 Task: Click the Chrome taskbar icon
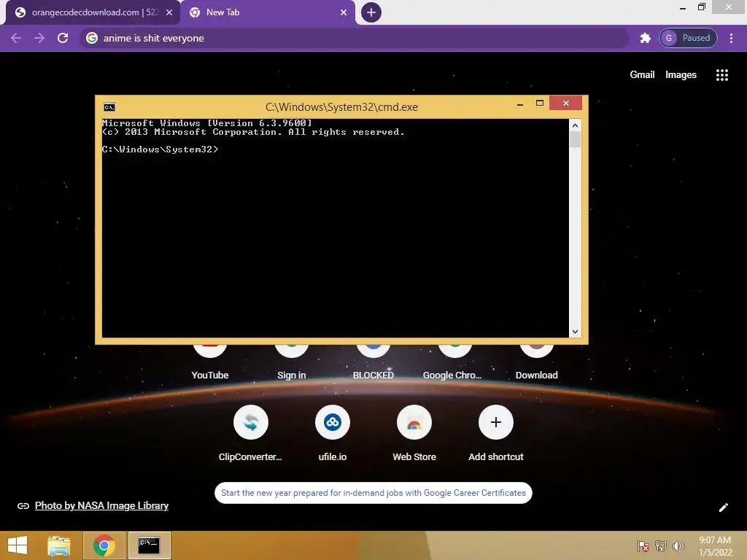(x=104, y=545)
